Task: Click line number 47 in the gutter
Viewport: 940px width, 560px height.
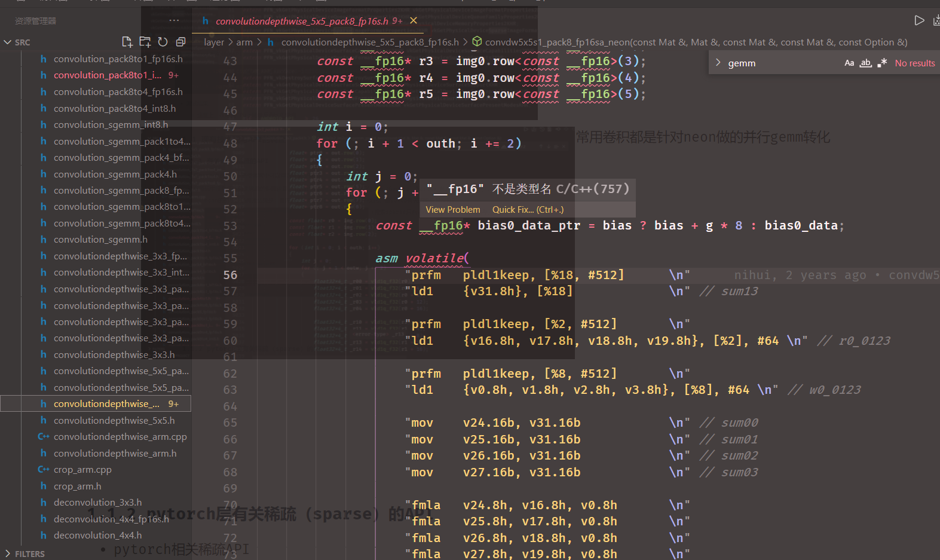Action: coord(230,127)
